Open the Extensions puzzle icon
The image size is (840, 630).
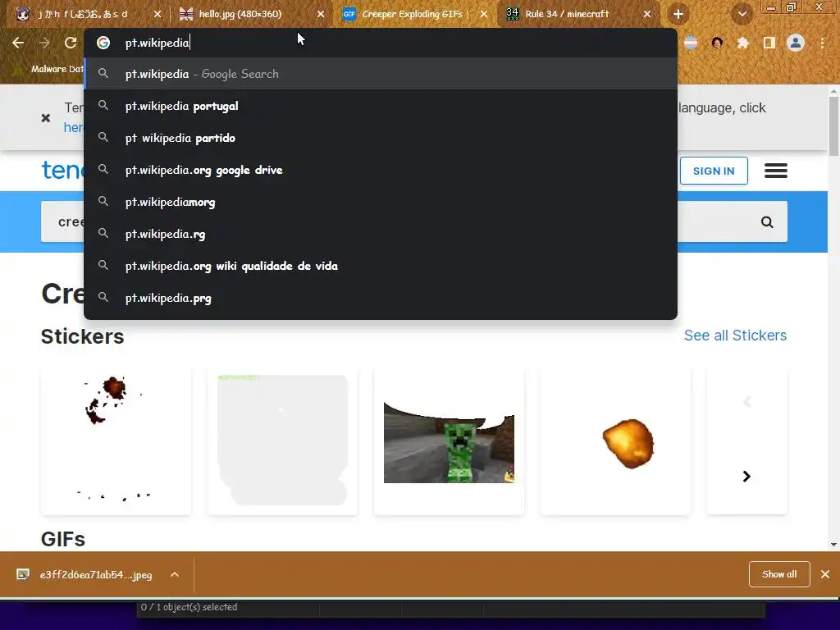coord(742,43)
